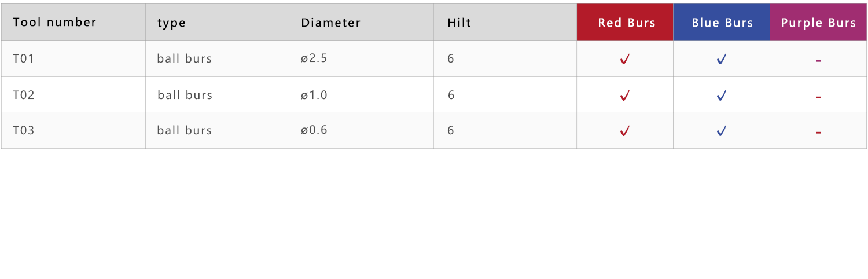The width and height of the screenshot is (868, 279).
Task: Click the blue checkmark for T03
Action: coord(721,131)
